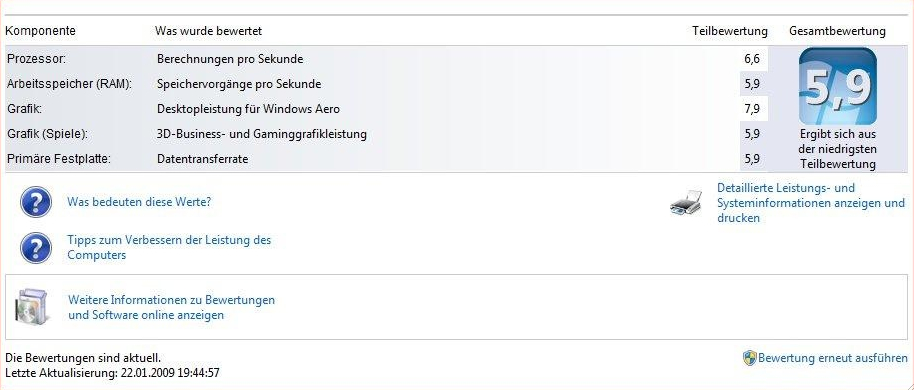Click the Komponente column header

(x=40, y=31)
